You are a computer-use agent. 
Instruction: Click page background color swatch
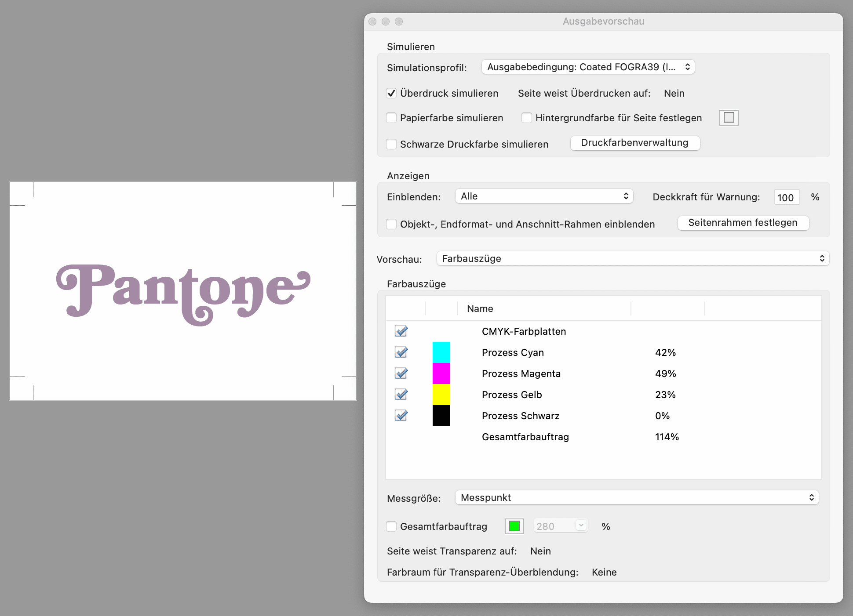click(x=729, y=118)
